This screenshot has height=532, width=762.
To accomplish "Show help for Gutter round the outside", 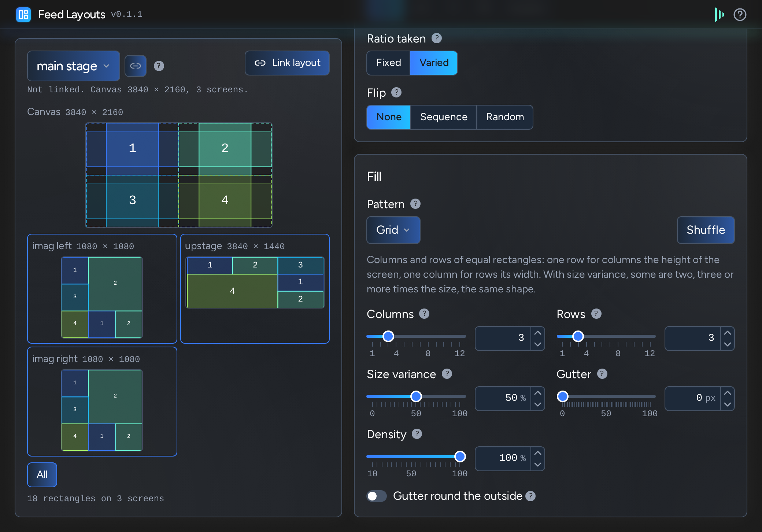I will pyautogui.click(x=530, y=496).
